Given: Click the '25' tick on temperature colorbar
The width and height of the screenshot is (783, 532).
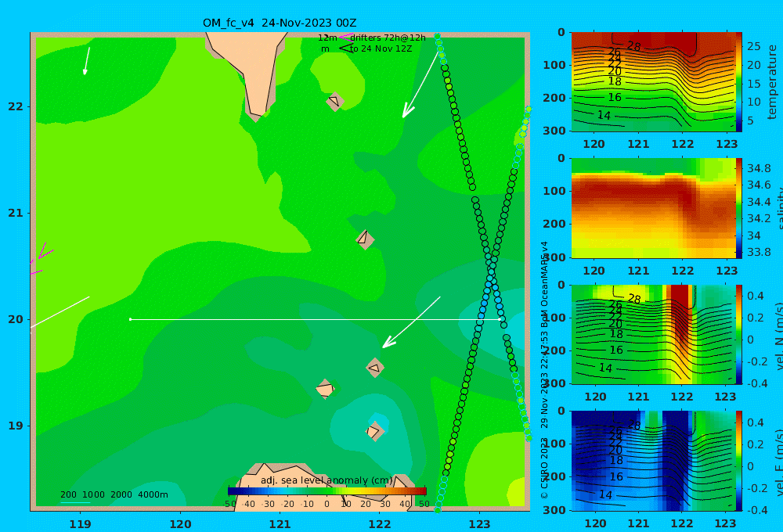Looking at the screenshot, I should [x=753, y=46].
